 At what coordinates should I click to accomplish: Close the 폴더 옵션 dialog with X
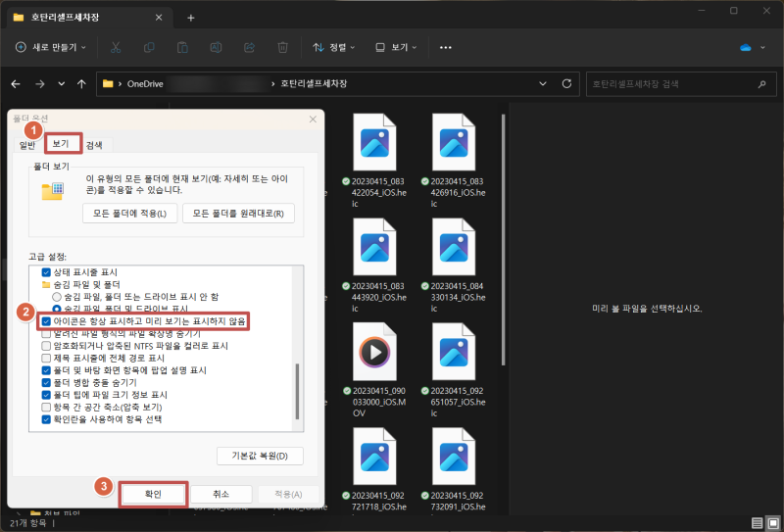click(313, 119)
